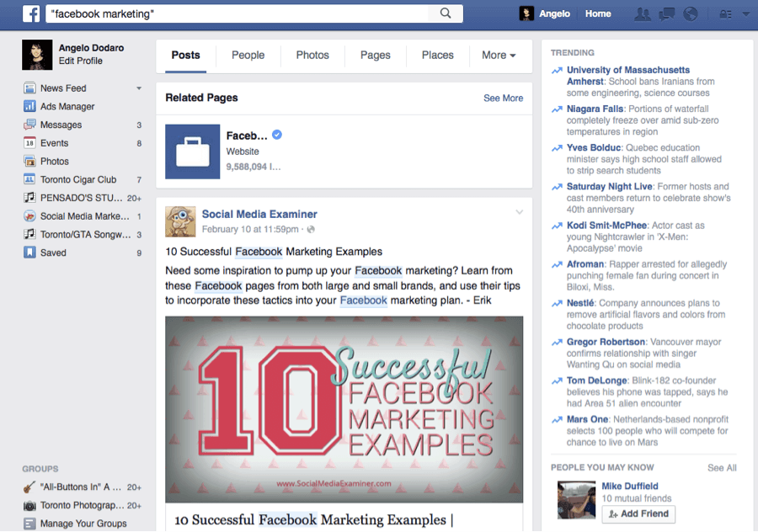Click Social Media Examiner avatar thumbnail
This screenshot has height=532, width=758.
click(180, 221)
